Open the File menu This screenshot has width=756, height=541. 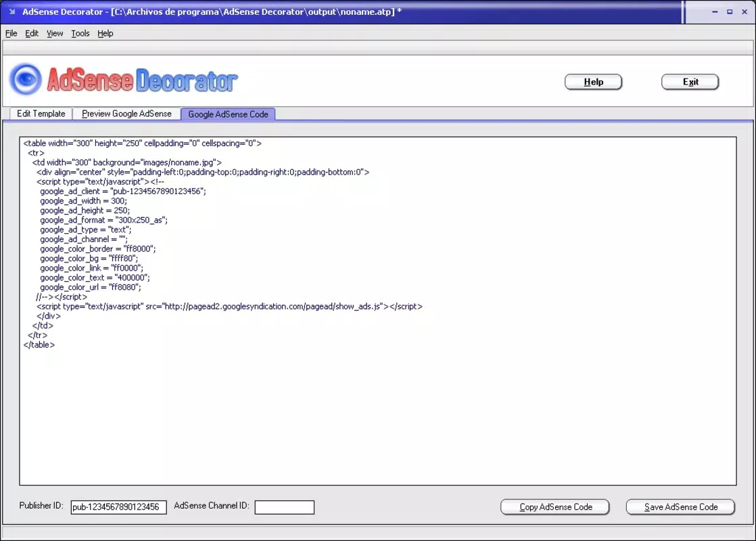coord(11,33)
